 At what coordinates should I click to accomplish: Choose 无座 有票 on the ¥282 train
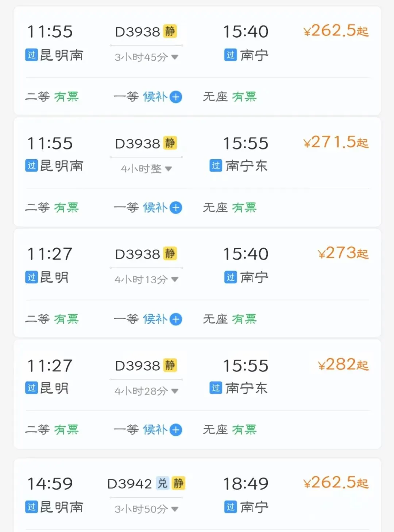click(x=229, y=430)
